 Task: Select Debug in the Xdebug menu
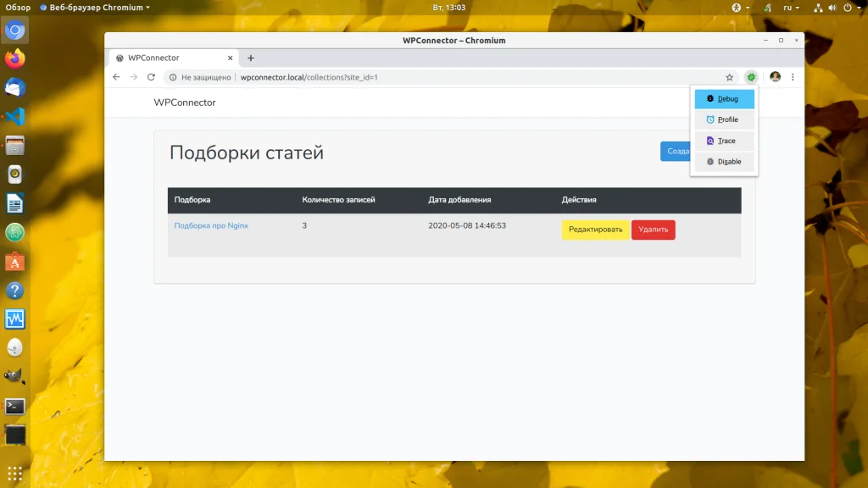[724, 98]
